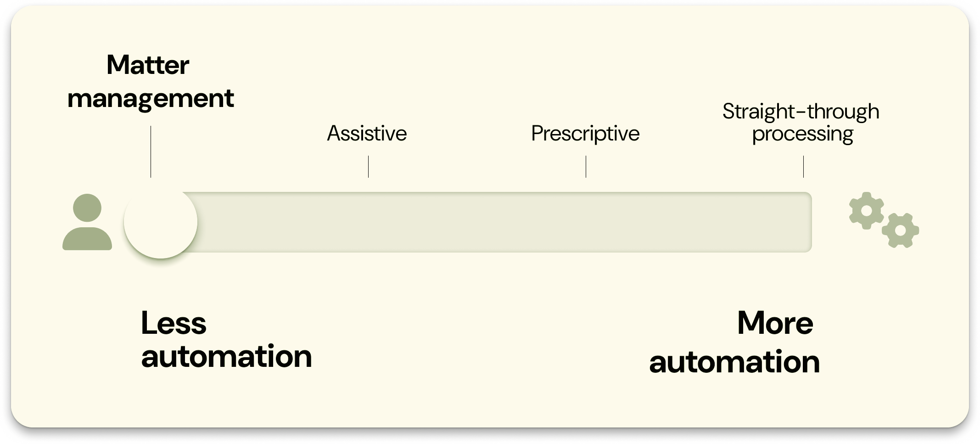Click the More automation text
Image resolution: width=980 pixels, height=444 pixels.
point(735,343)
